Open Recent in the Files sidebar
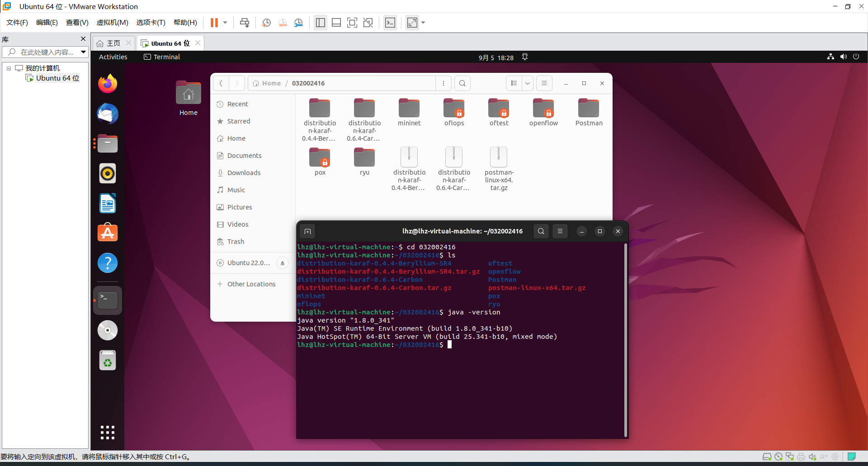This screenshot has height=466, width=868. coord(253,104)
